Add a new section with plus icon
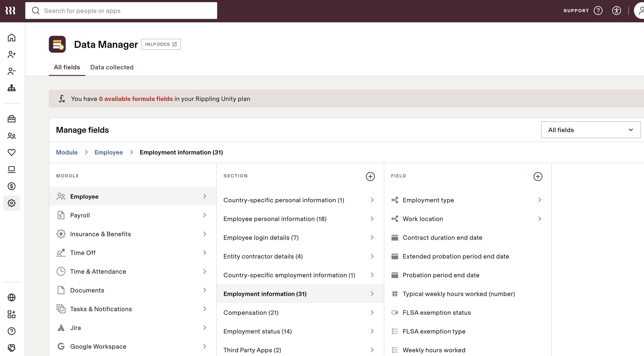This screenshot has height=356, width=644. click(x=370, y=176)
